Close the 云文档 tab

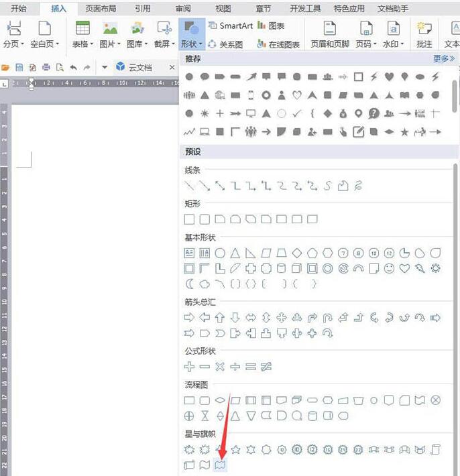[x=172, y=68]
